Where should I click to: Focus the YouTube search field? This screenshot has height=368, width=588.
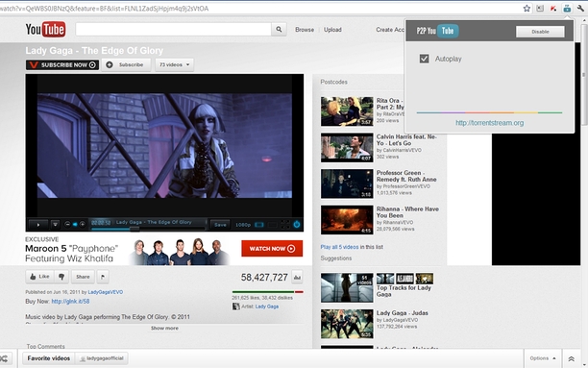[x=173, y=29]
